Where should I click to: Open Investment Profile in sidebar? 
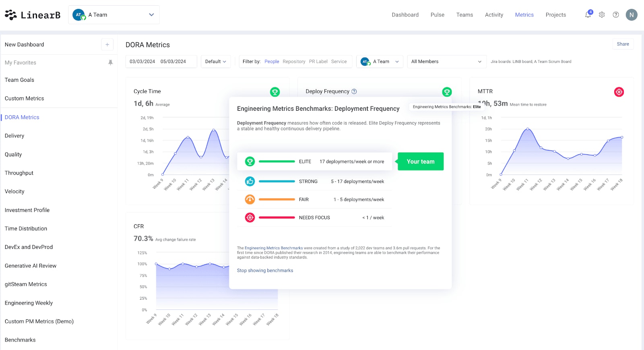click(27, 210)
